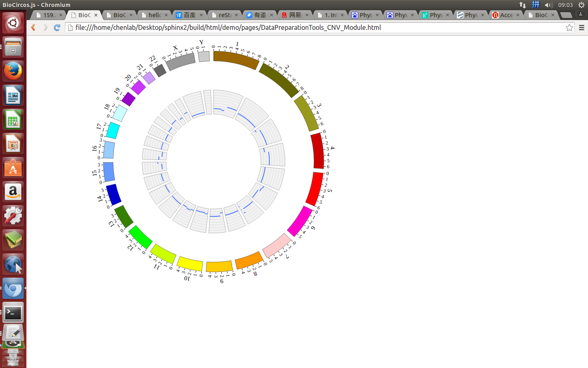Switch to the 有道 tab

click(x=260, y=15)
